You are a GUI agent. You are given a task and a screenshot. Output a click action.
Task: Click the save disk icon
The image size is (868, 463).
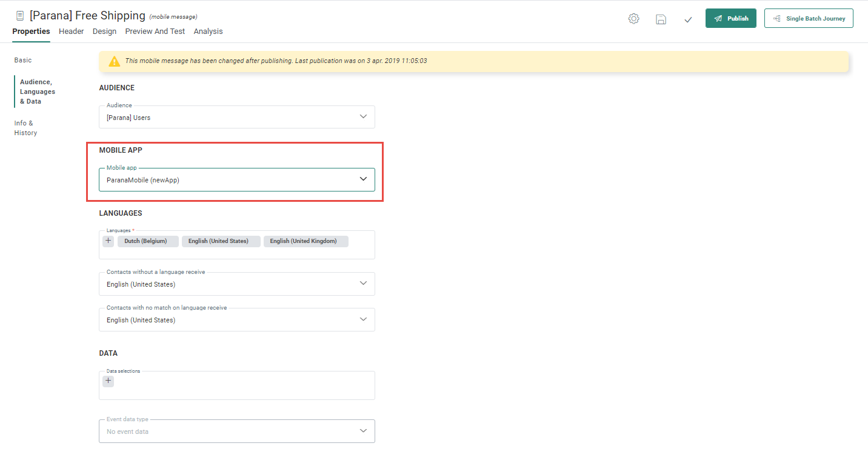coord(661,19)
